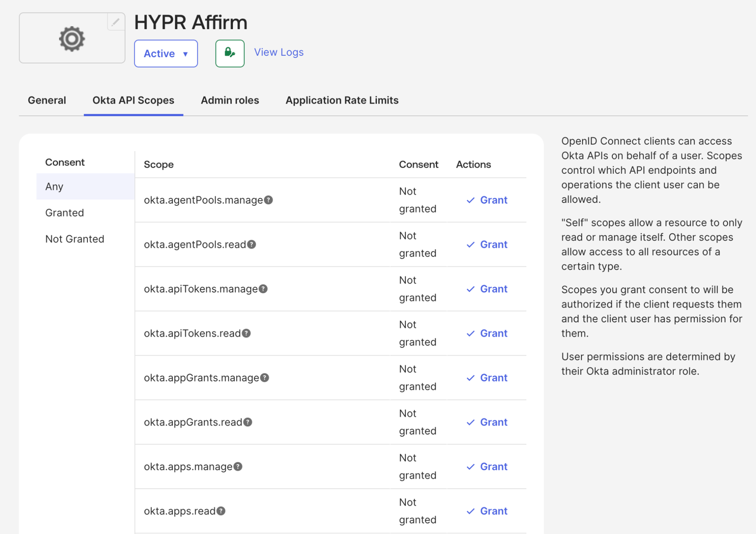Click the okta.appGrants.manage scope name
This screenshot has width=756, height=534.
tap(201, 378)
